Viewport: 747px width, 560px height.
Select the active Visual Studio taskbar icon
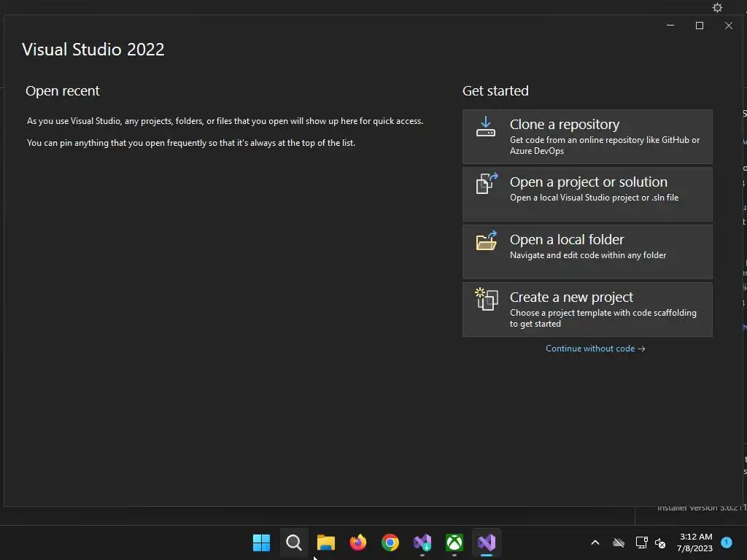(487, 542)
